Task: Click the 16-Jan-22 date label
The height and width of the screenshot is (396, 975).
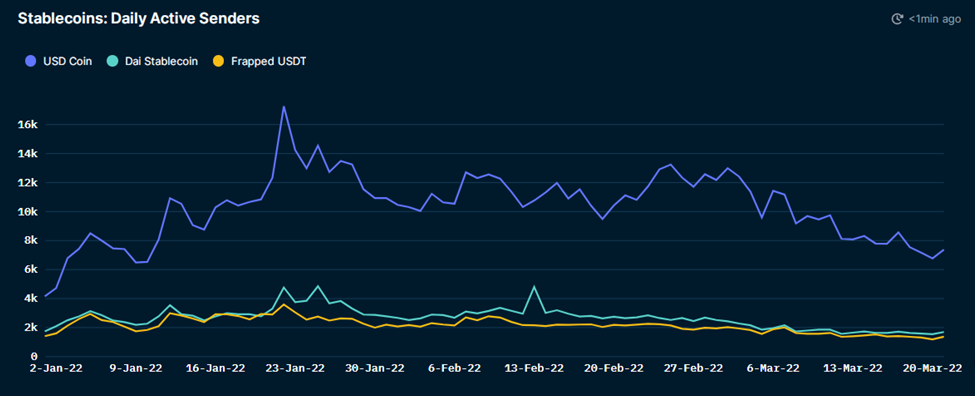Action: point(216,368)
